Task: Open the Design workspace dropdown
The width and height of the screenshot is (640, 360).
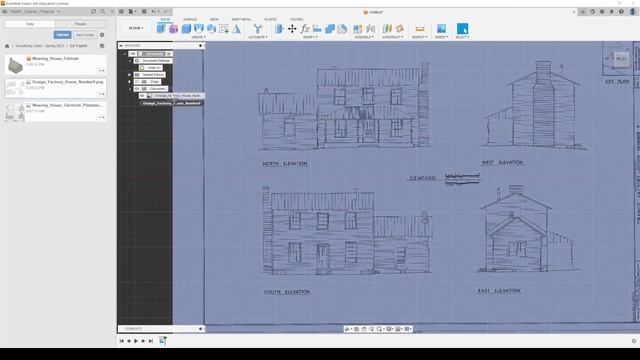Action: click(136, 28)
